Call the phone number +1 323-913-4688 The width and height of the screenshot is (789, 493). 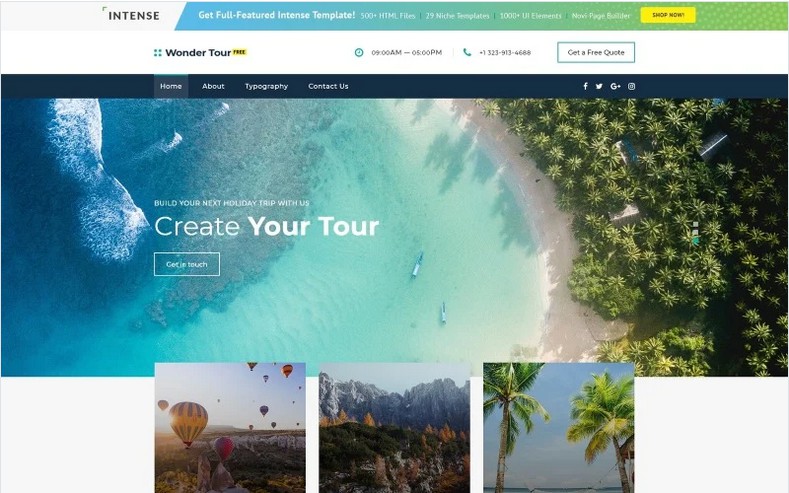(505, 52)
